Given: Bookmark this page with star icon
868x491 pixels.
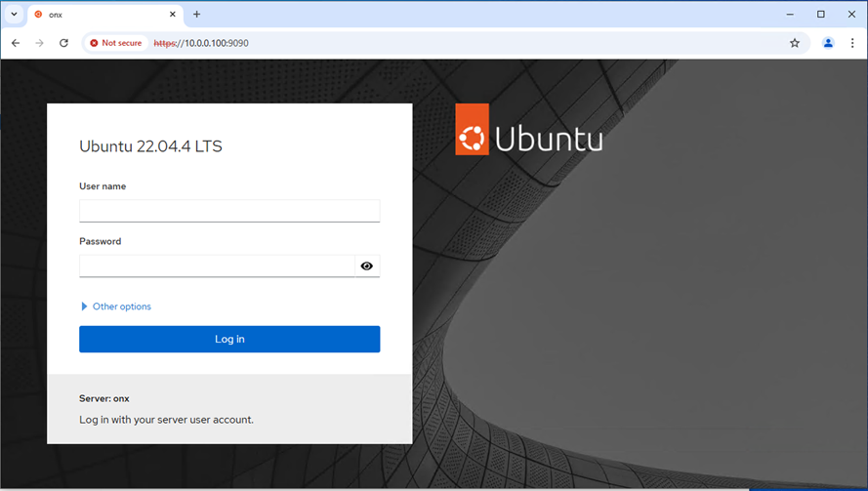Looking at the screenshot, I should tap(795, 43).
